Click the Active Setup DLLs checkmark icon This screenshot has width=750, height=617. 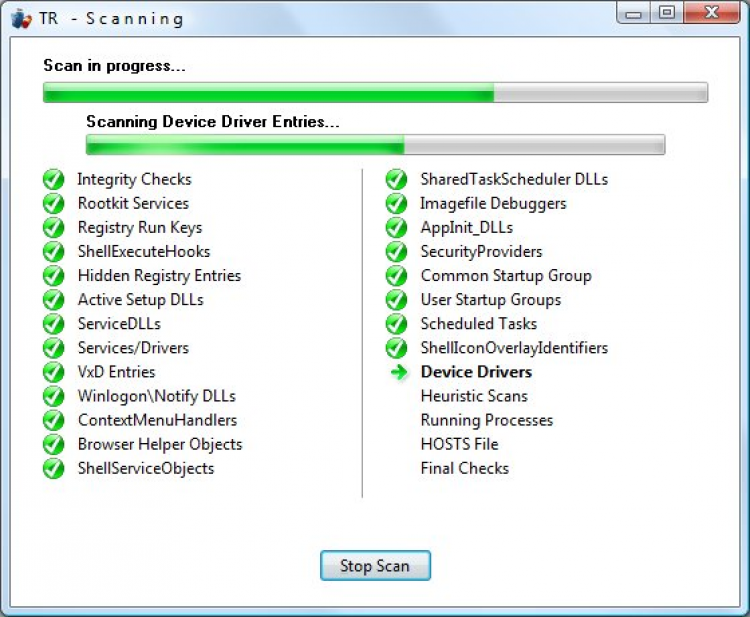pyautogui.click(x=54, y=300)
